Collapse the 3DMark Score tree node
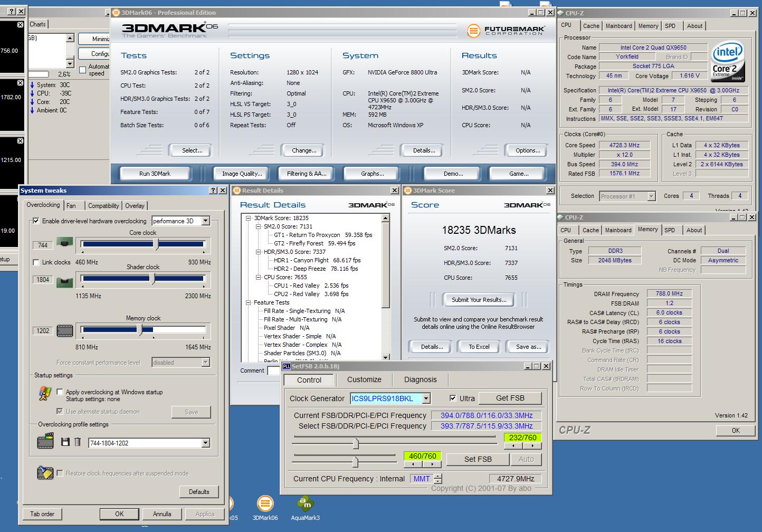Screen dimensions: 762x532 pyautogui.click(x=249, y=218)
